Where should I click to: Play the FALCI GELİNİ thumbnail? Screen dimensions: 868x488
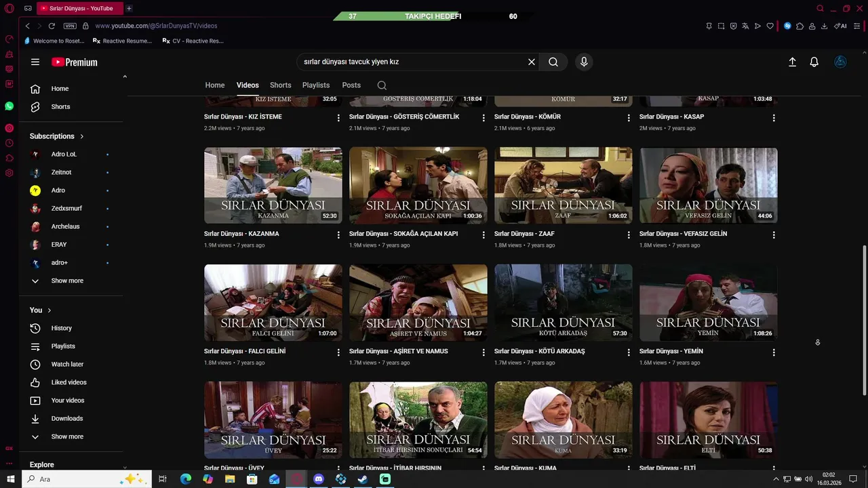273,302
